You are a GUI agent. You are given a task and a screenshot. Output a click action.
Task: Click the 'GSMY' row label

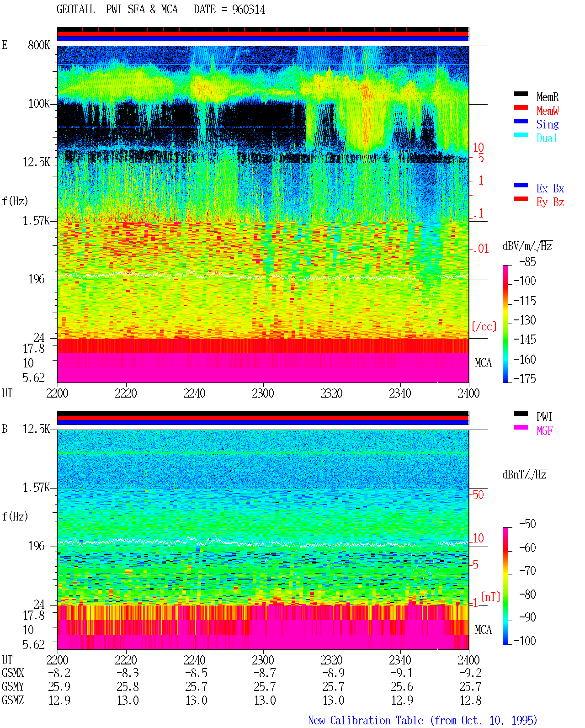pyautogui.click(x=13, y=687)
